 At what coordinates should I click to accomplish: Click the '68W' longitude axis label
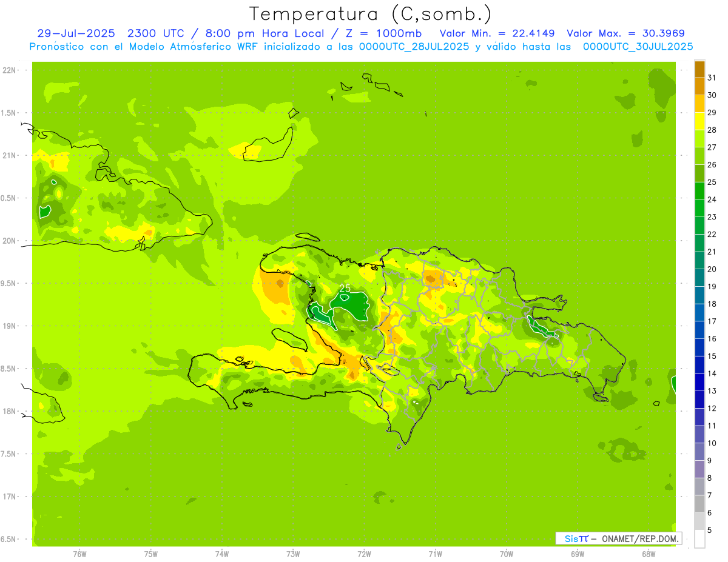coord(649,554)
